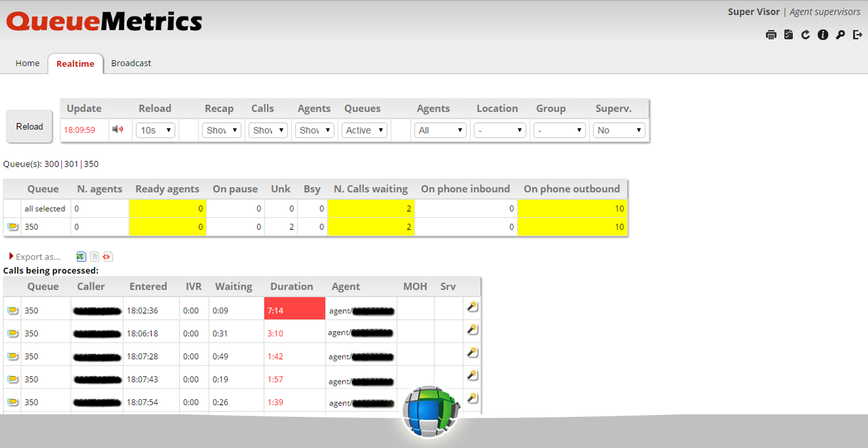
Task: Switch to the Home tab
Action: [x=27, y=64]
